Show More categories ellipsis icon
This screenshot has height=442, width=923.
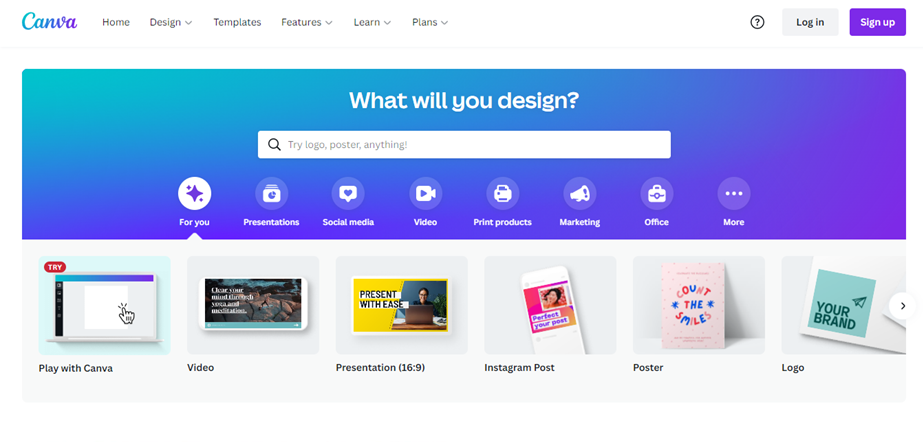(734, 194)
